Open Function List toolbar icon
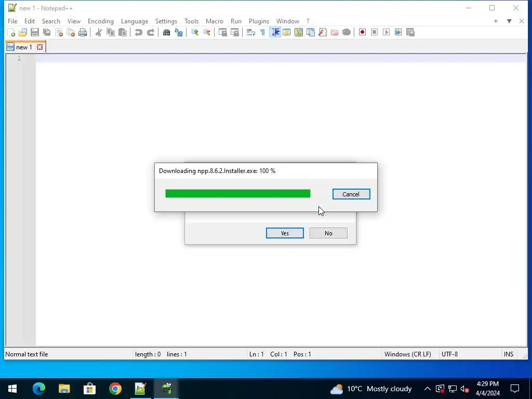532x399 pixels. [322, 32]
